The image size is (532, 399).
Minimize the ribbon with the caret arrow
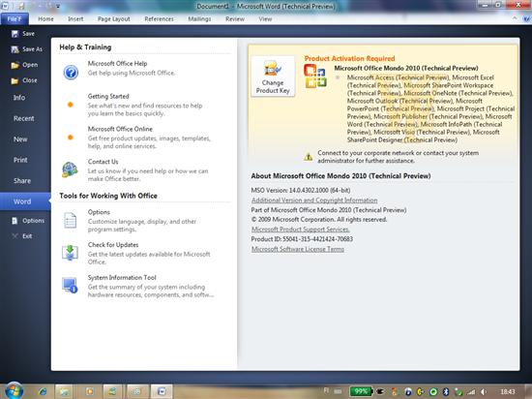[515, 19]
